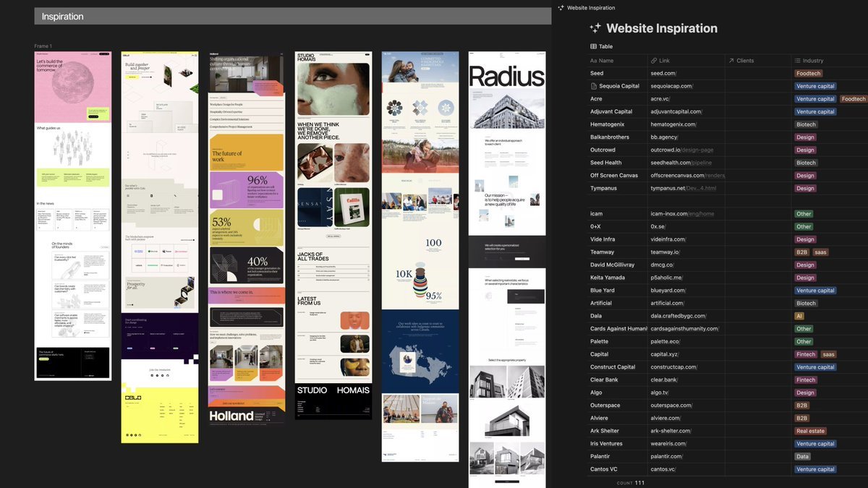Open the offscreencanvas.com link
Image resolution: width=868 pixels, height=488 pixels.
pos(687,176)
